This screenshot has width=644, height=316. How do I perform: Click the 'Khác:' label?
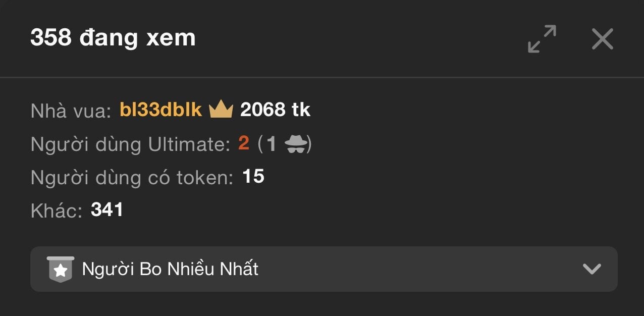(x=57, y=211)
